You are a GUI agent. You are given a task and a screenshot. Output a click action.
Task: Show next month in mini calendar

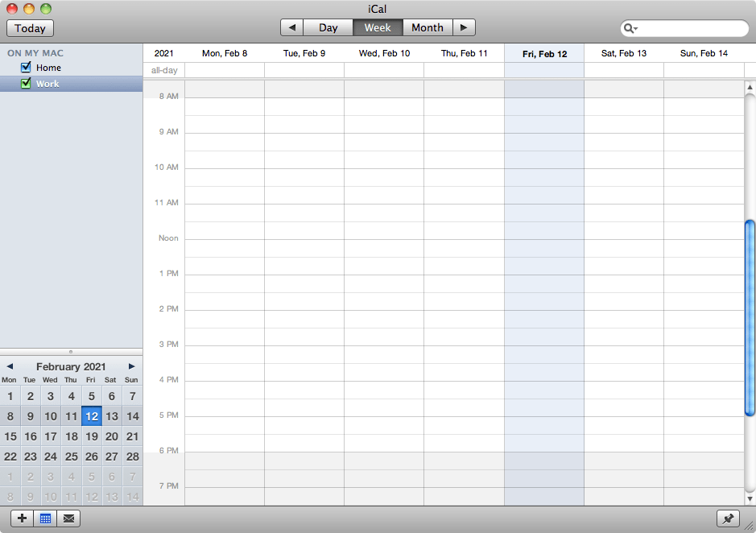(x=131, y=366)
